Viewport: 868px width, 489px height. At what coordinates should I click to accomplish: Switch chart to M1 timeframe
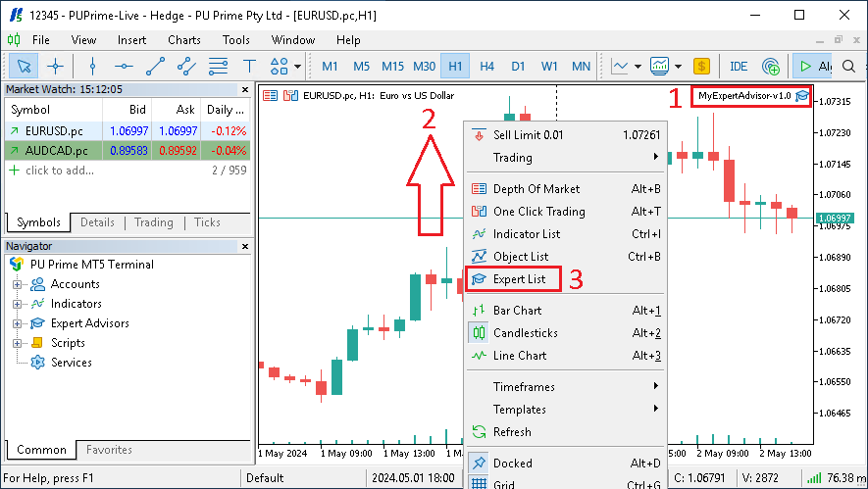(330, 67)
